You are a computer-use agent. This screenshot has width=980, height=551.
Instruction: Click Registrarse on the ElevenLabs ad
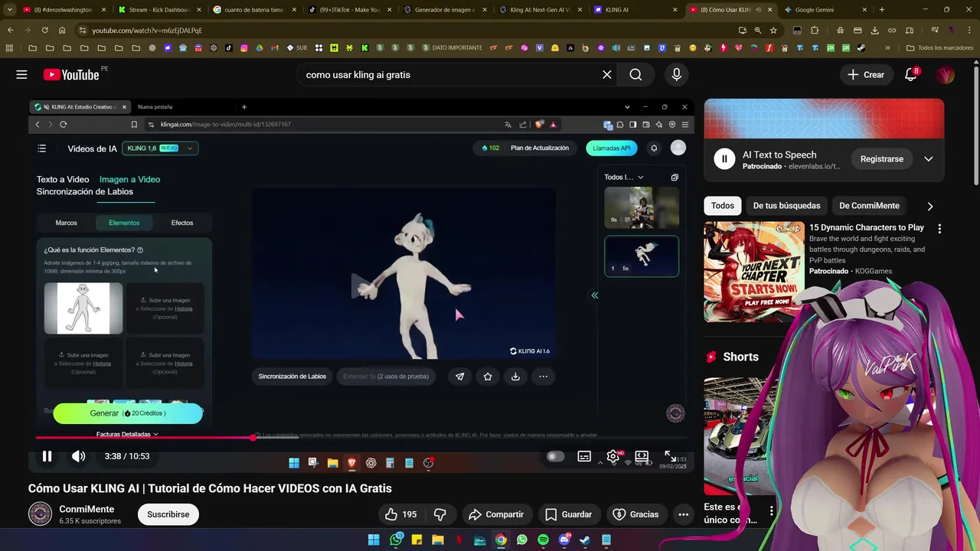pyautogui.click(x=881, y=159)
